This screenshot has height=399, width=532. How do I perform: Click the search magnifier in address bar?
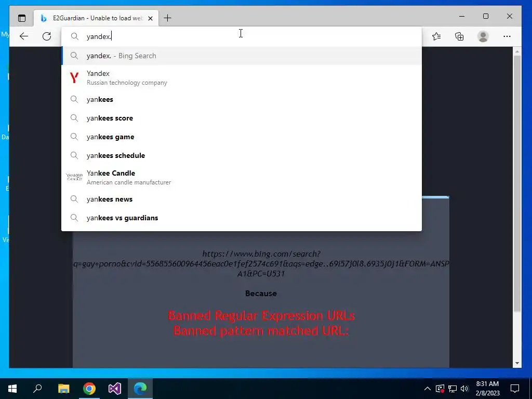(x=75, y=36)
